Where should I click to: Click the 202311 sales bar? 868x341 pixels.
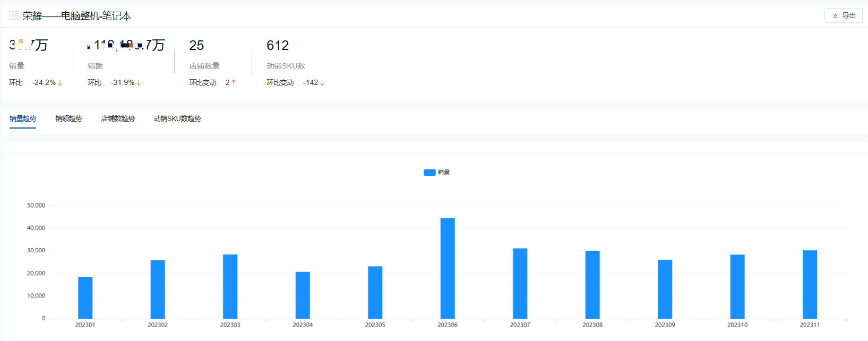(810, 284)
